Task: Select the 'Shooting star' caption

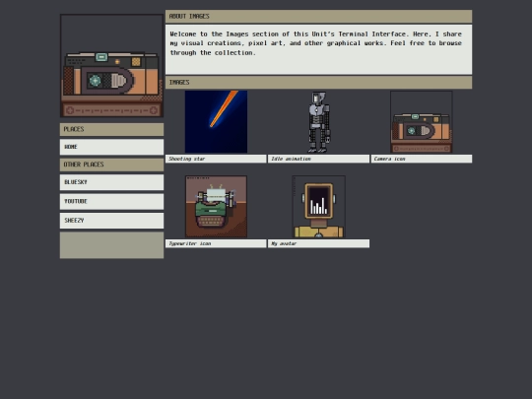Action: pyautogui.click(x=216, y=159)
